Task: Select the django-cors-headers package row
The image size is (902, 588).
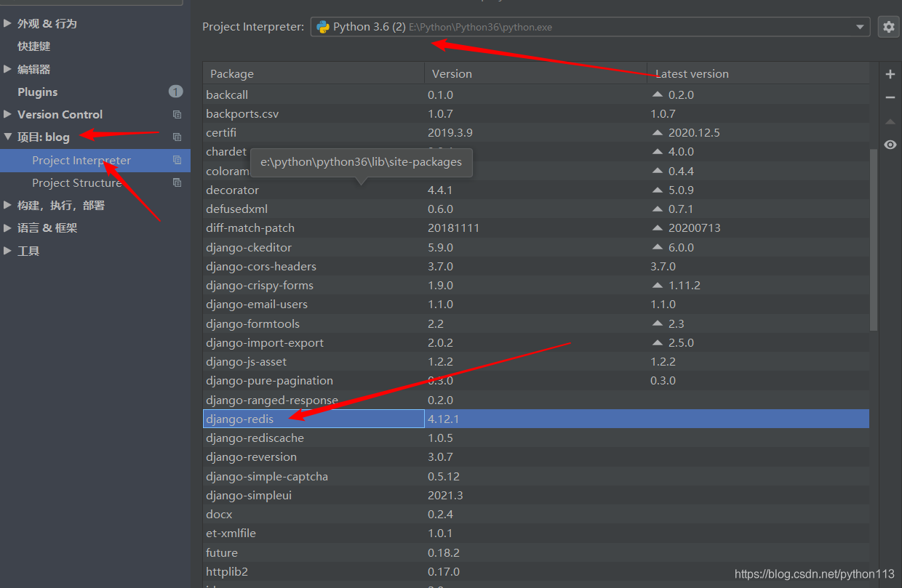Action: tap(536, 266)
